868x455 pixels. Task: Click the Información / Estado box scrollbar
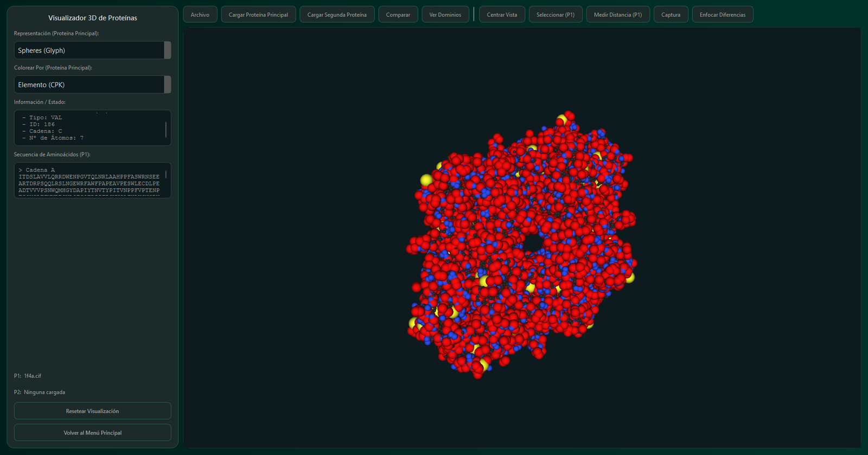click(166, 129)
